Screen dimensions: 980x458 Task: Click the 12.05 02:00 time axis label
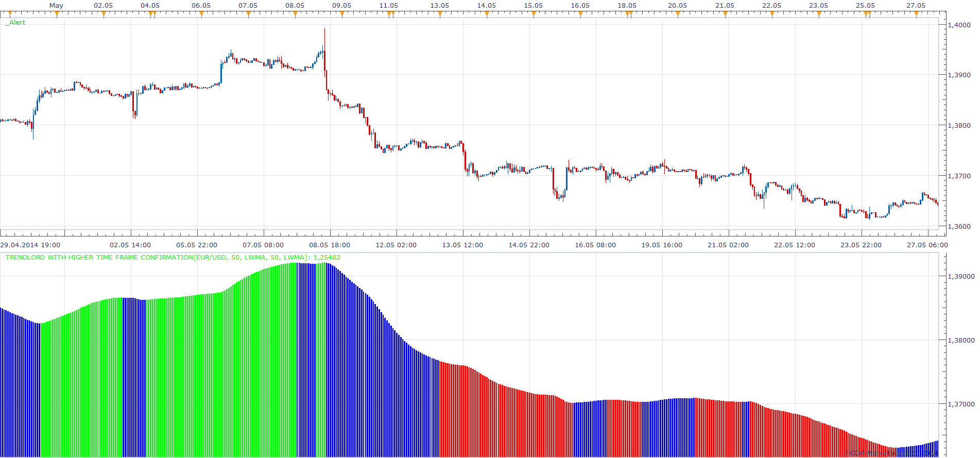(x=396, y=245)
